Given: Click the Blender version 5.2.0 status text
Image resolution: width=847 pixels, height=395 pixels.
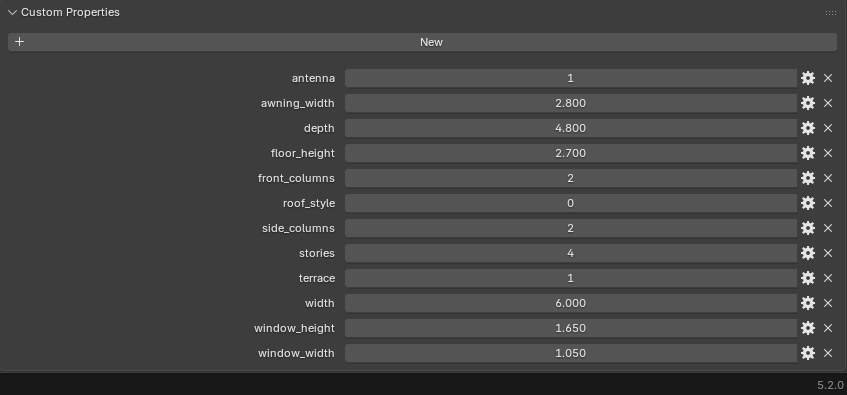Looking at the screenshot, I should pos(830,385).
